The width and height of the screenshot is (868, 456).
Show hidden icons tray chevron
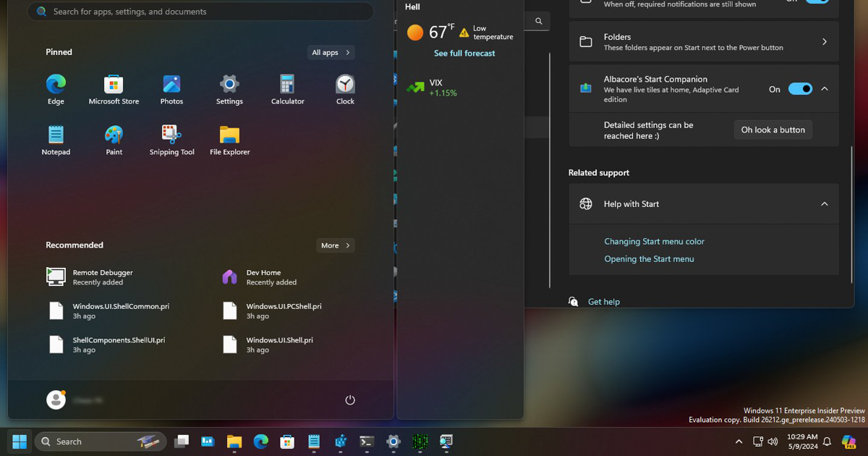(739, 442)
